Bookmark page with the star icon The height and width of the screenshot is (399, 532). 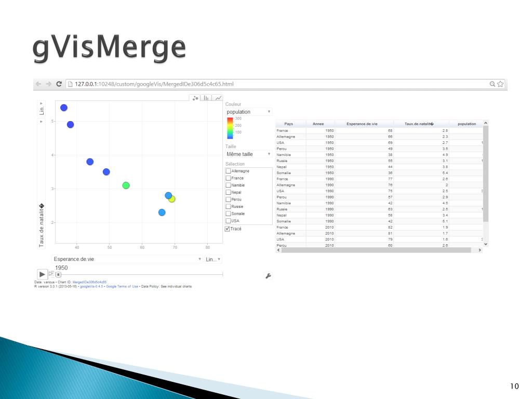(500, 84)
